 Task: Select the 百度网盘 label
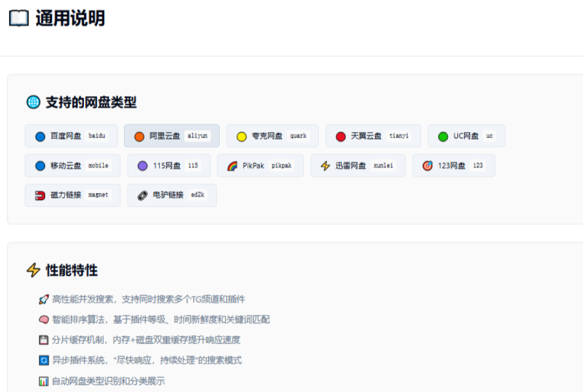click(66, 136)
